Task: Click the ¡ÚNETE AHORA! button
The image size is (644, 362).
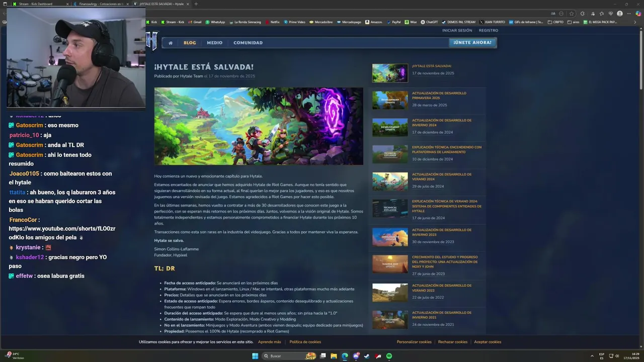Action: [x=472, y=43]
